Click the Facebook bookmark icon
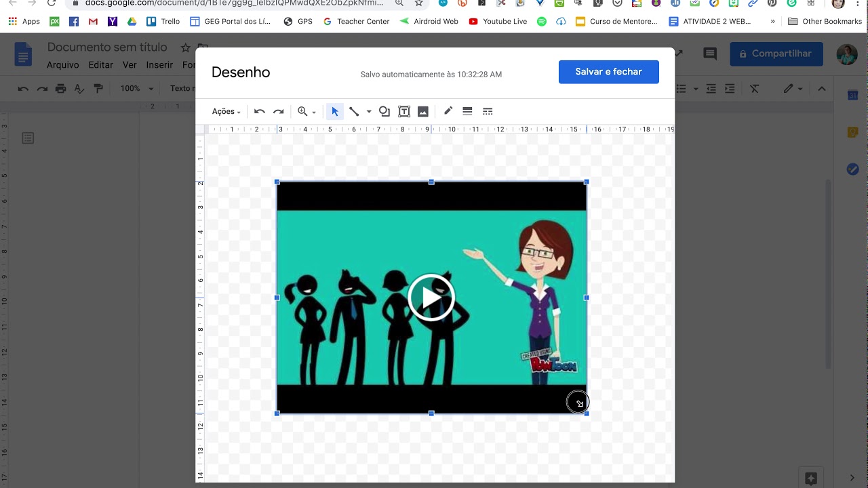 coord(74,22)
